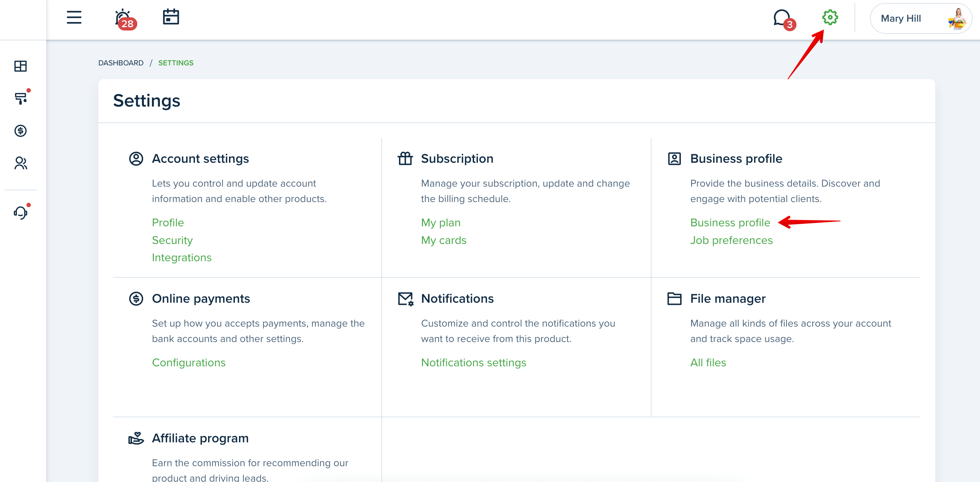The width and height of the screenshot is (980, 482).
Task: Open the Job preferences link
Action: point(731,240)
